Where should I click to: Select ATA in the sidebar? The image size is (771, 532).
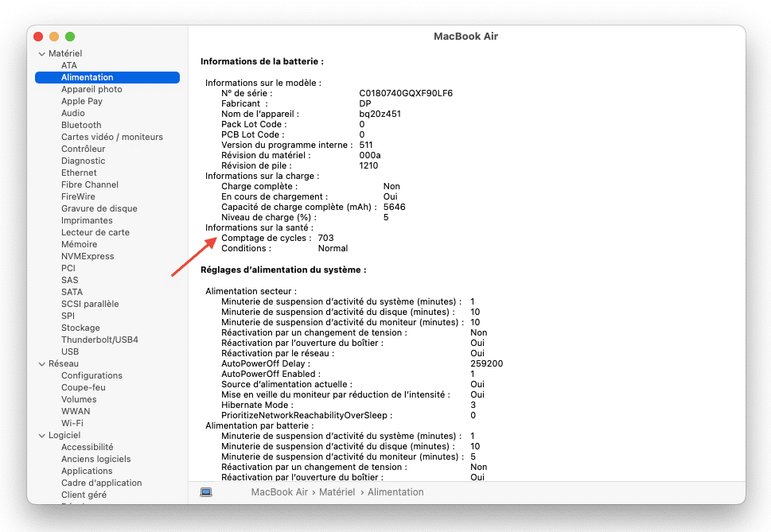69,65
